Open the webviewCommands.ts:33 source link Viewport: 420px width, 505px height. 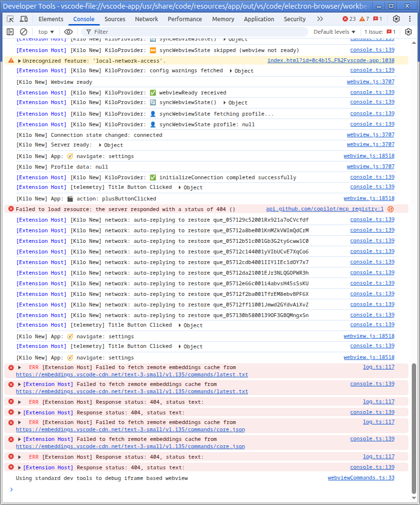pos(361,478)
